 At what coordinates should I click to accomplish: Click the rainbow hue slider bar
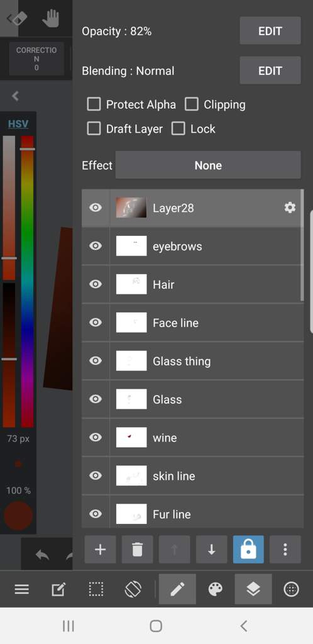(28, 281)
